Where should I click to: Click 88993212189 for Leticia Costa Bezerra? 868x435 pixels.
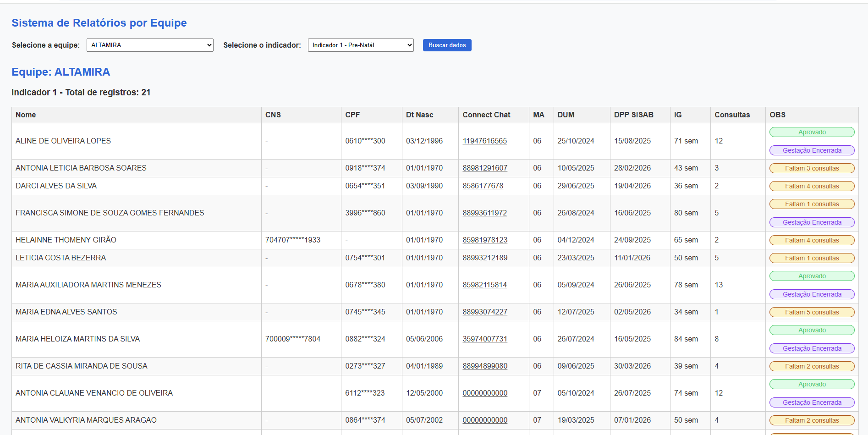point(485,258)
